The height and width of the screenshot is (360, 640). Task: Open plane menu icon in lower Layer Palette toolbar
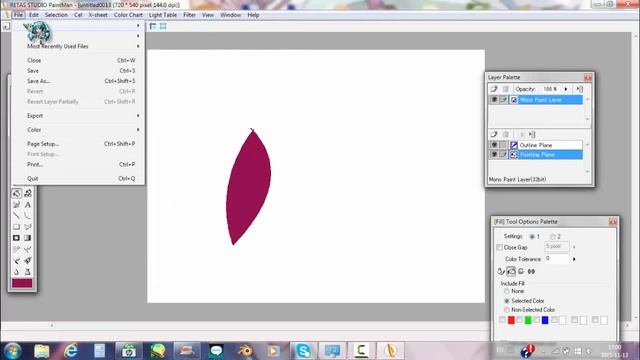click(x=532, y=134)
